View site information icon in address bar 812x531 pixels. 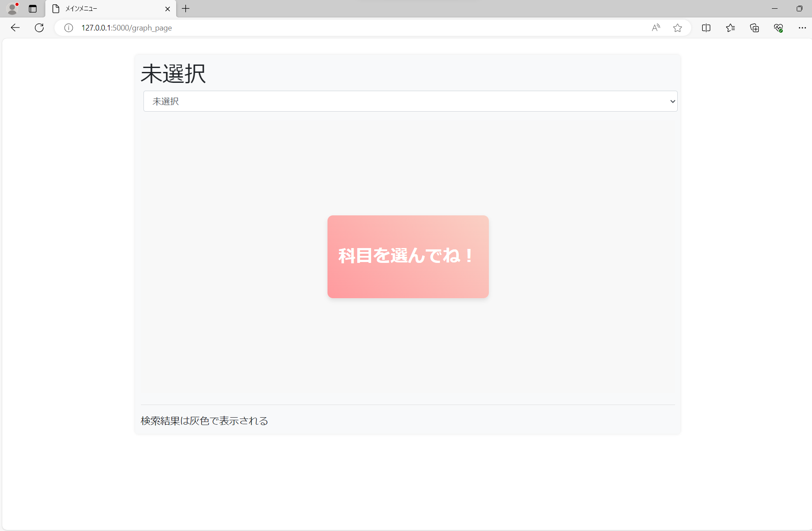pyautogui.click(x=68, y=28)
